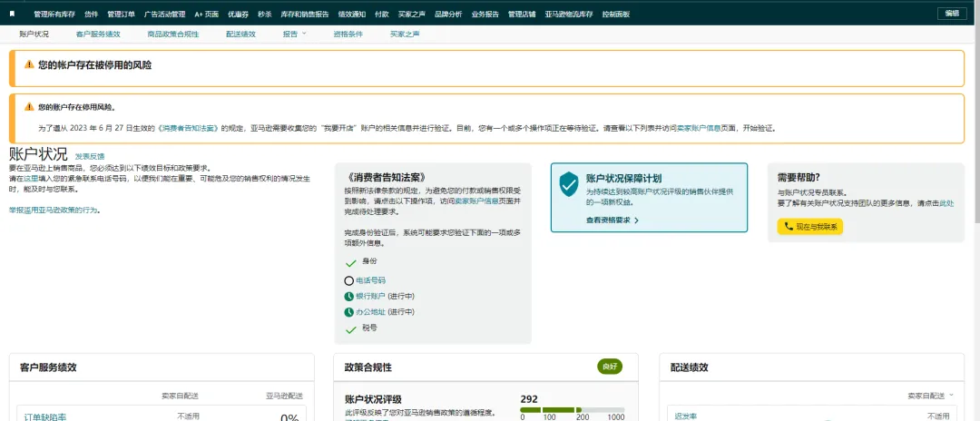Click the 292 rating score
Viewport: 980px width, 421px height.
pyautogui.click(x=529, y=399)
